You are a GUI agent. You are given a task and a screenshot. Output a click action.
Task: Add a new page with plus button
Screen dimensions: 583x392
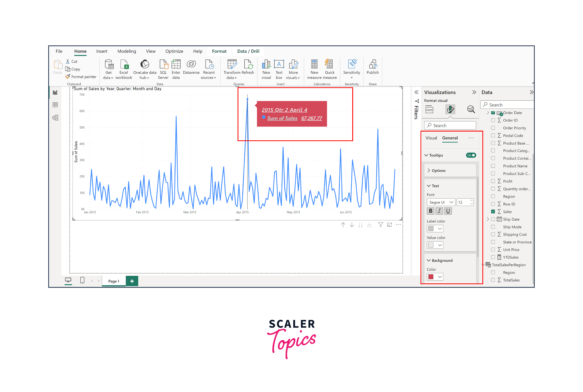click(x=132, y=281)
